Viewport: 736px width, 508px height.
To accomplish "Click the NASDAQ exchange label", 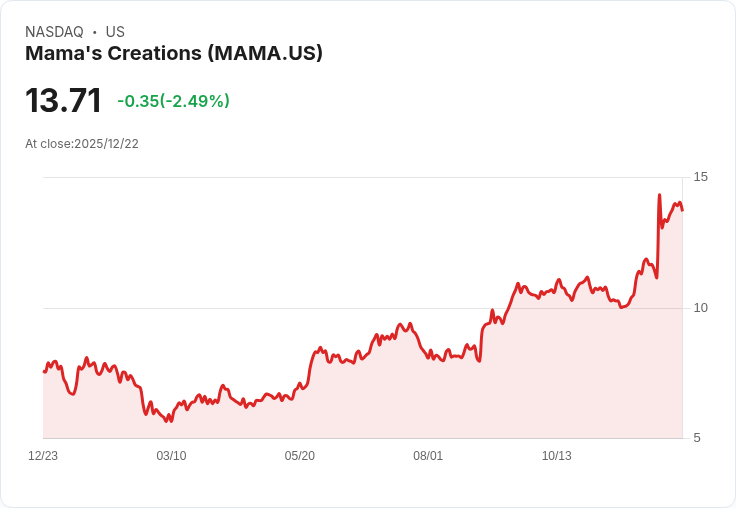I will coord(54,32).
